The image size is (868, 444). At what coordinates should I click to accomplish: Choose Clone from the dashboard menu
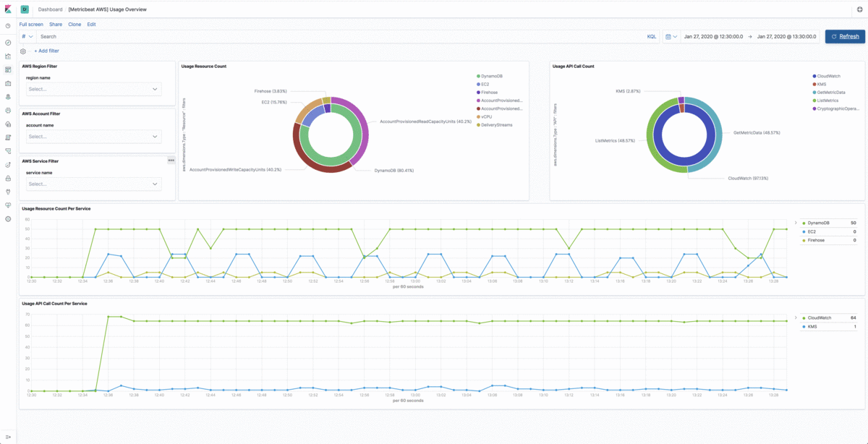point(75,25)
